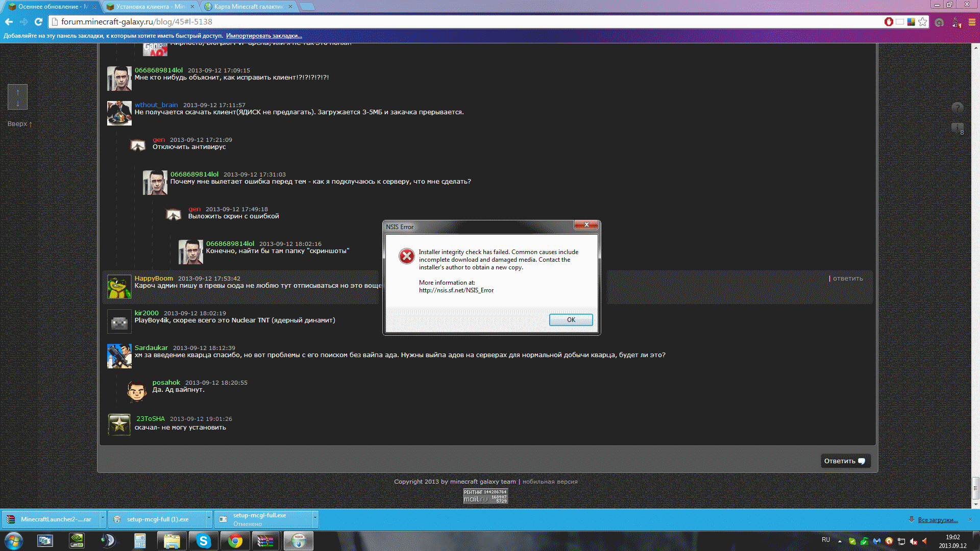980x551 pixels.
Task: Click the posahok username
Action: click(x=166, y=382)
